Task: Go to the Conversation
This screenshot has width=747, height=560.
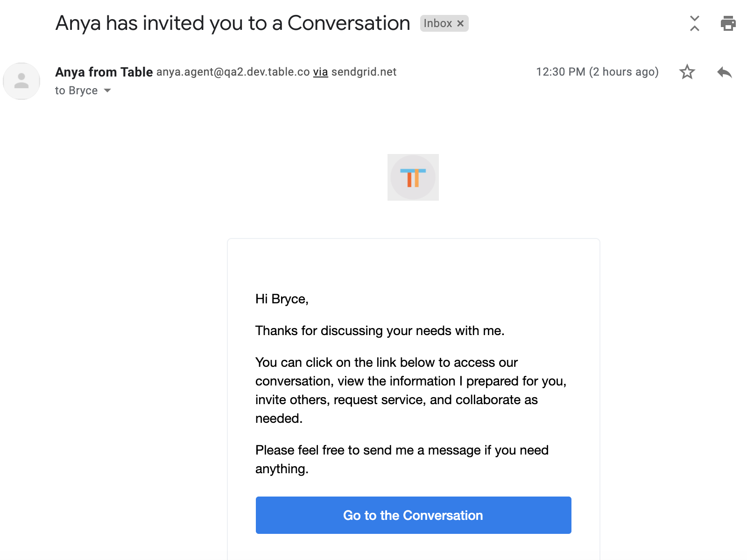Action: (413, 515)
